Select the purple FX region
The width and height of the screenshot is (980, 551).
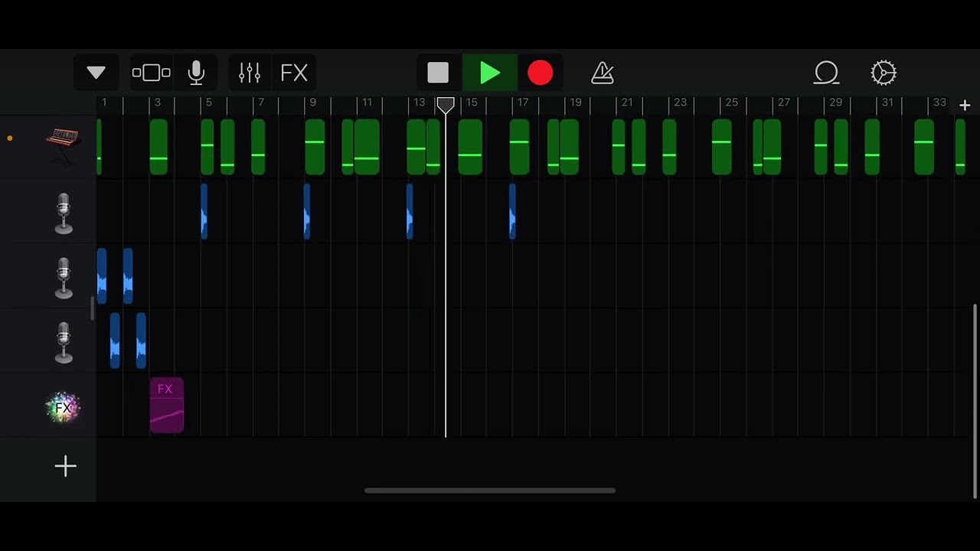(167, 406)
